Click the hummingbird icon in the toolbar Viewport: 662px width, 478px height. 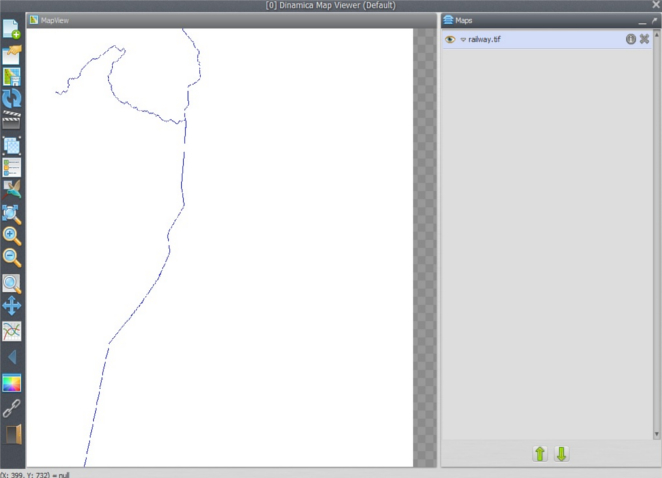12,189
